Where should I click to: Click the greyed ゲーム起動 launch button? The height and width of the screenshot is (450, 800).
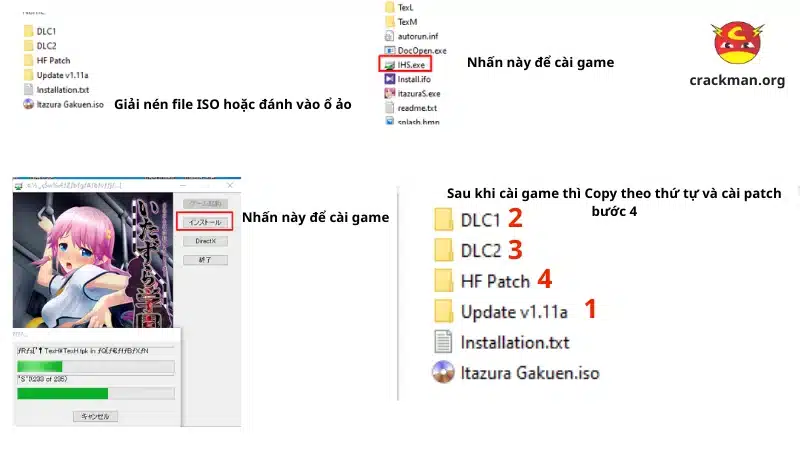pyautogui.click(x=205, y=203)
